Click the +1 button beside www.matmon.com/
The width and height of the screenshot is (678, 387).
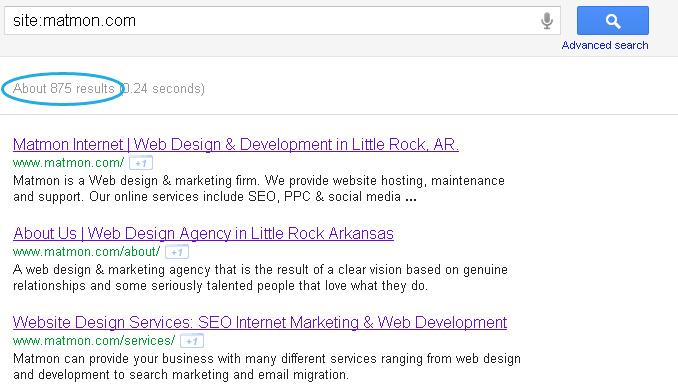pyautogui.click(x=141, y=163)
